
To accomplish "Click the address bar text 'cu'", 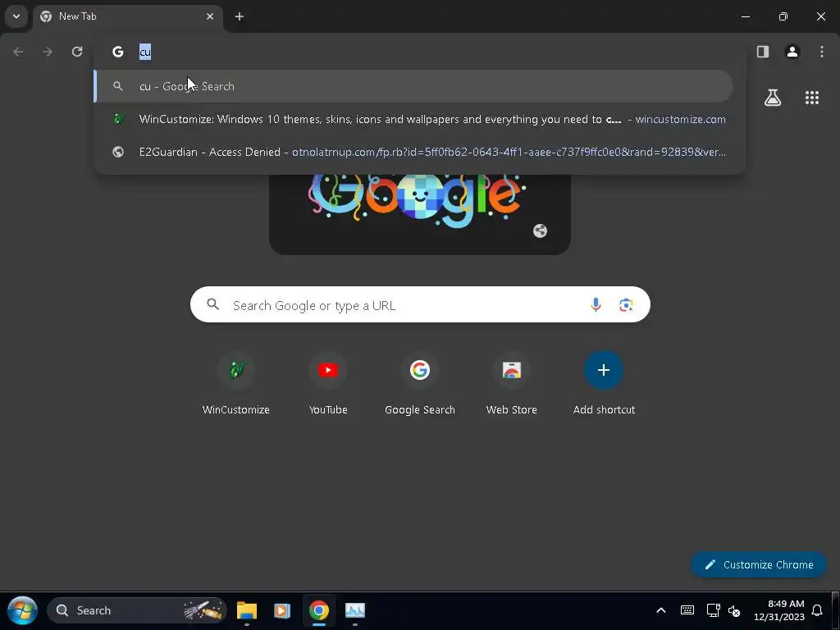I will (x=145, y=52).
